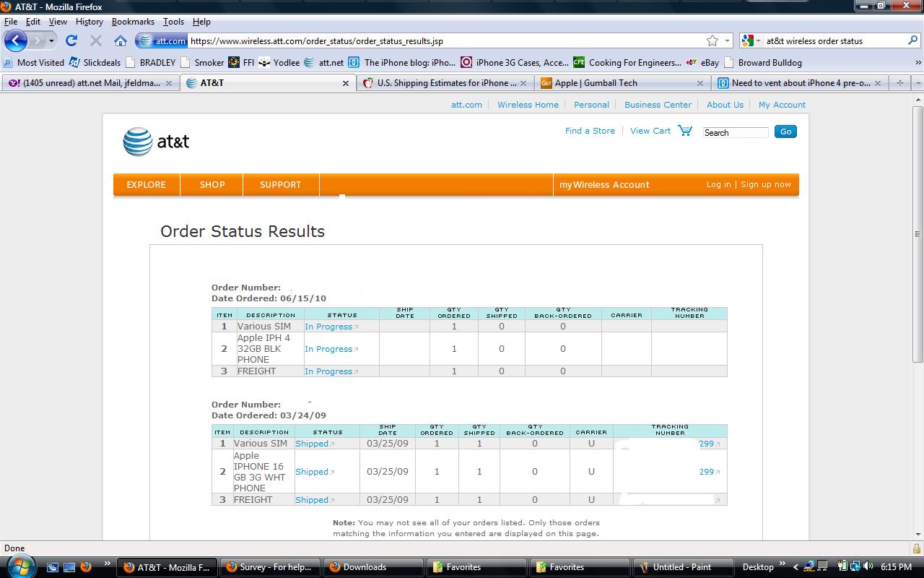Switch to the U.S. Shipping Estimates tab
This screenshot has height=578, width=924.
tap(445, 83)
